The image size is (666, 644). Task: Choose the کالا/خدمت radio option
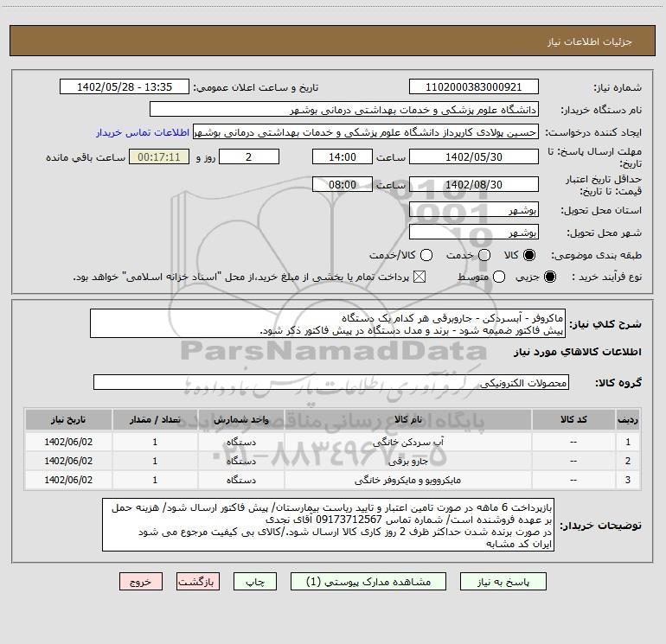coord(425,256)
